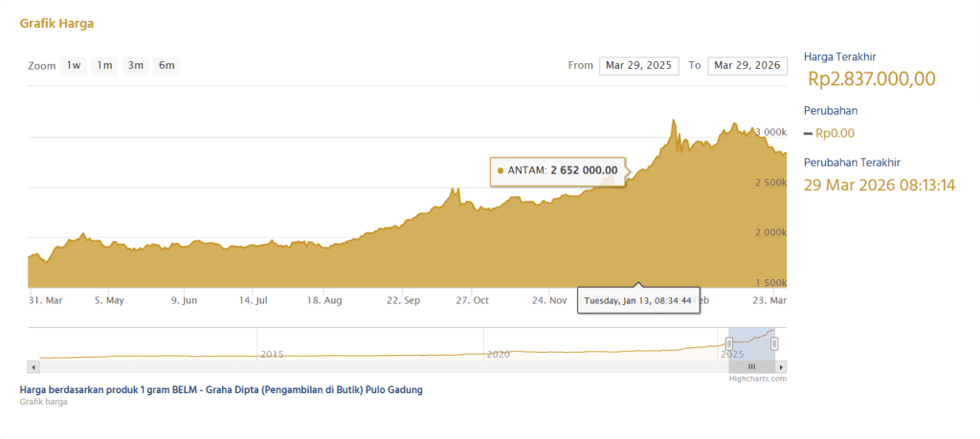Image resolution: width=980 pixels, height=439 pixels.
Task: Open the Highcharts.com credit link
Action: click(757, 379)
